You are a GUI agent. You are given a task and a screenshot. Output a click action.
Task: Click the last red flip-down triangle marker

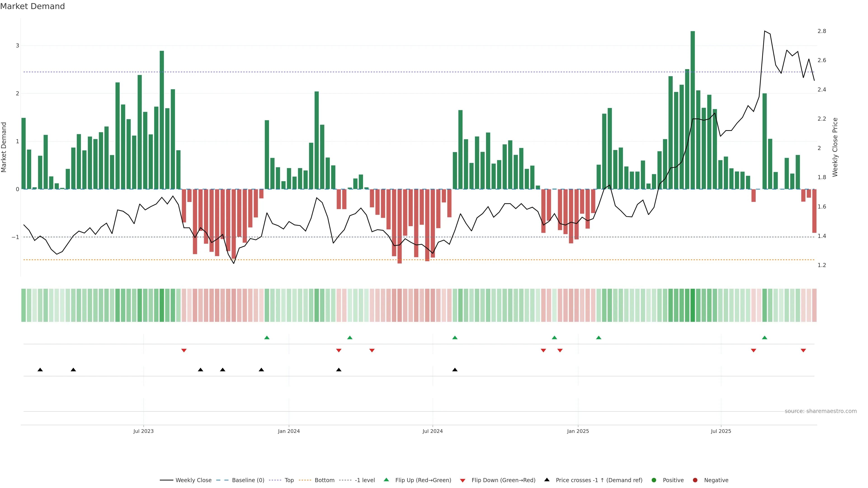(803, 351)
